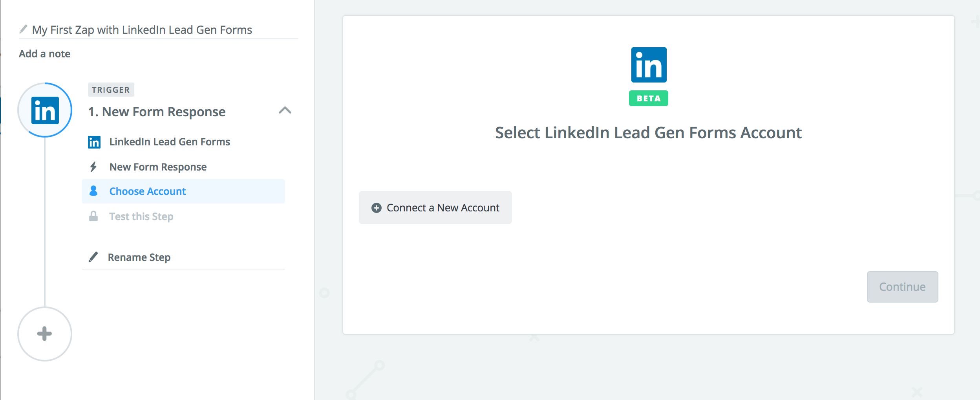Click the lightning bolt trigger icon

point(93,167)
